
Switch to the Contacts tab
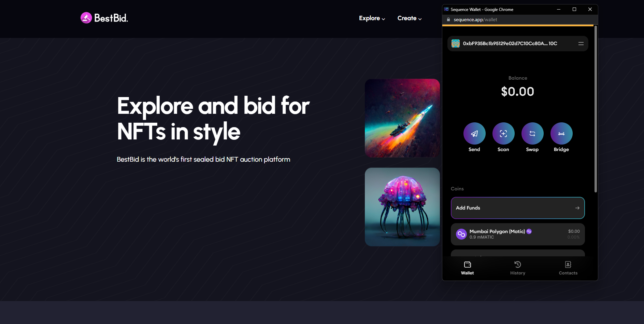click(x=568, y=268)
